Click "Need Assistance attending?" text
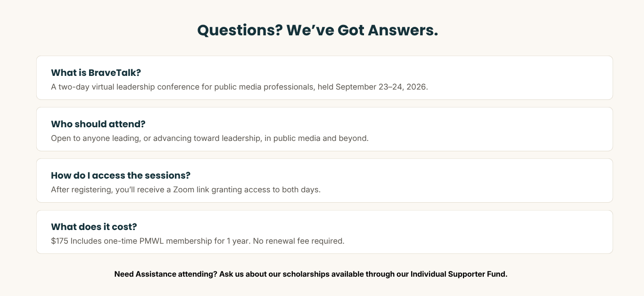Image resolution: width=644 pixels, height=296 pixels. point(165,274)
